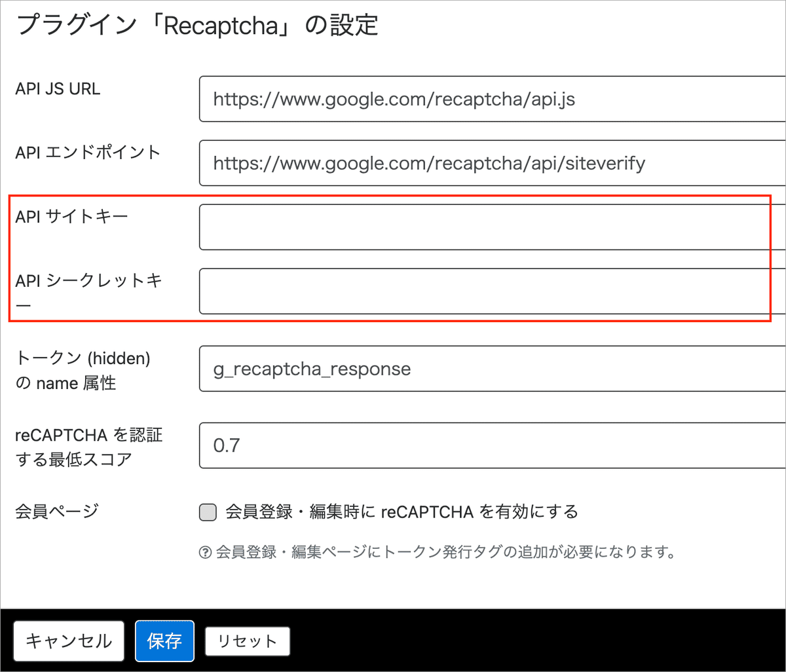The height and width of the screenshot is (672, 786).
Task: Click the トークン name 属性 input field
Action: [493, 369]
